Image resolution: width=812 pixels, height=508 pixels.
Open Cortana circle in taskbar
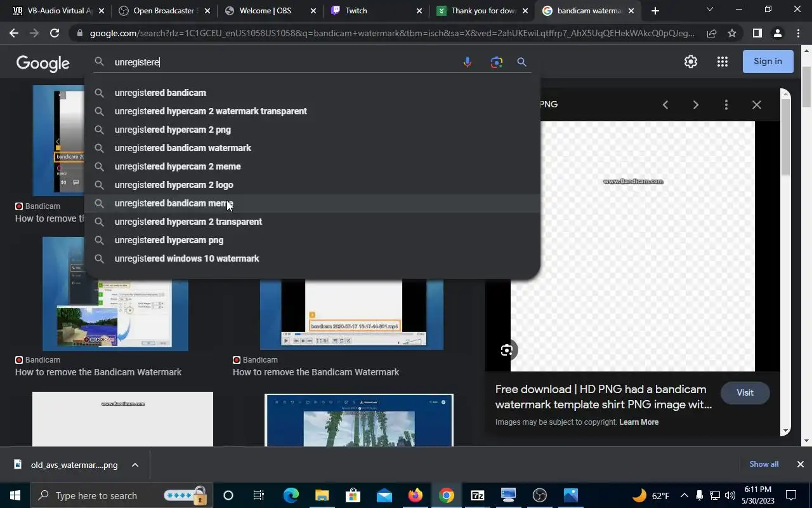(228, 495)
